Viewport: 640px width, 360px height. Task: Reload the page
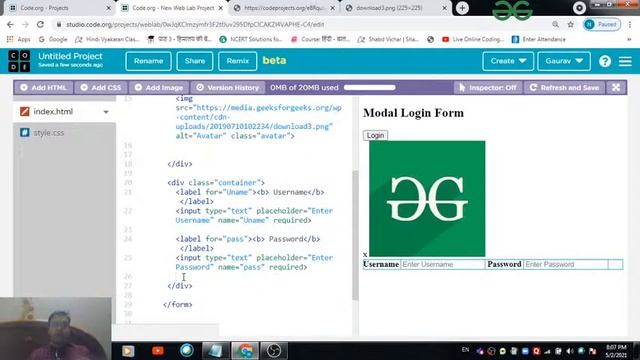click(x=40, y=24)
